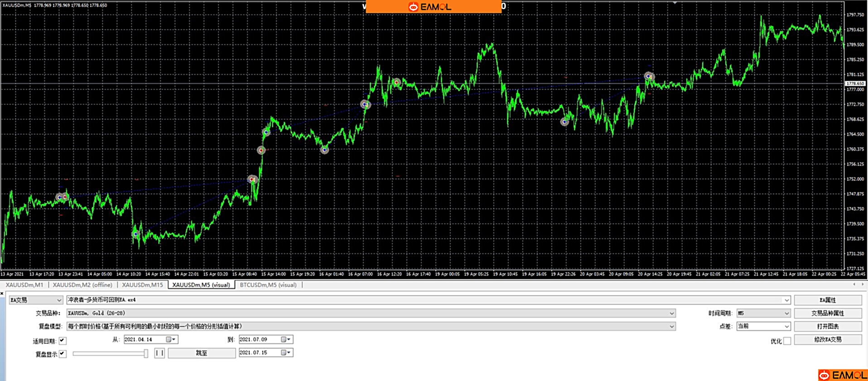Screen dimensions: 868x381
Task: Toggle the 复盘显示 visual mode checkbox
Action: [63, 354]
